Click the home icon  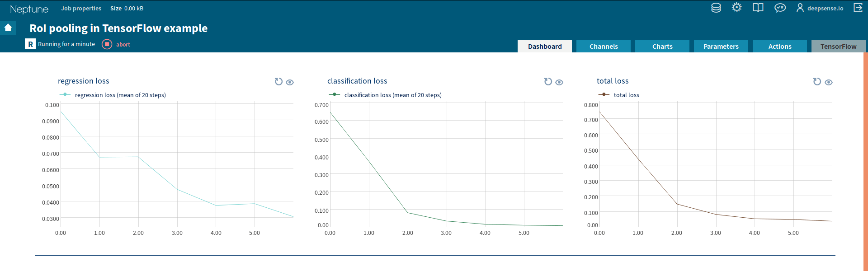click(x=8, y=28)
